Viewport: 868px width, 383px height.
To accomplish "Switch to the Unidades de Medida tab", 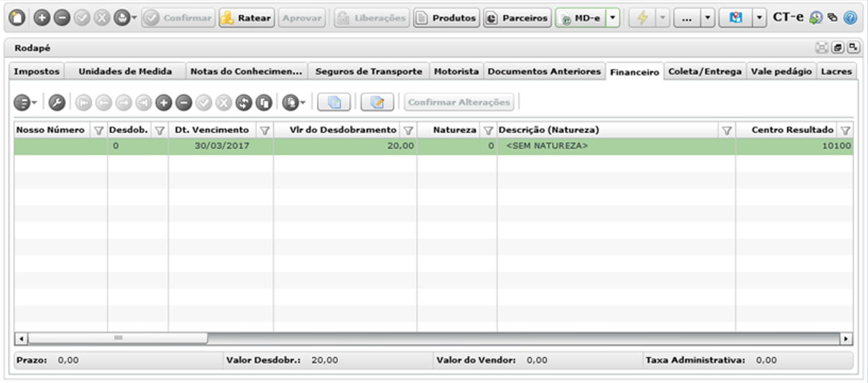I will [125, 71].
